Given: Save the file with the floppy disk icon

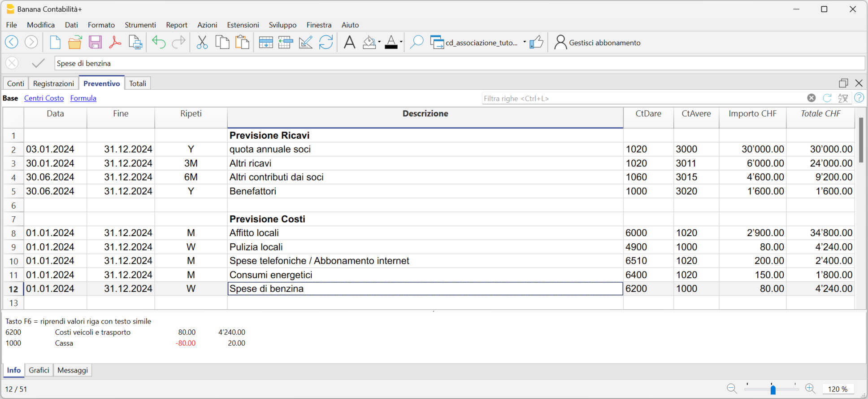Looking at the screenshot, I should (x=95, y=42).
